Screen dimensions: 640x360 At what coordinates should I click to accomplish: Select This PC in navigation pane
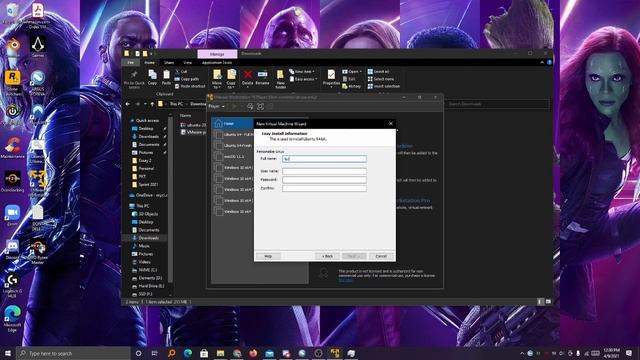click(139, 206)
